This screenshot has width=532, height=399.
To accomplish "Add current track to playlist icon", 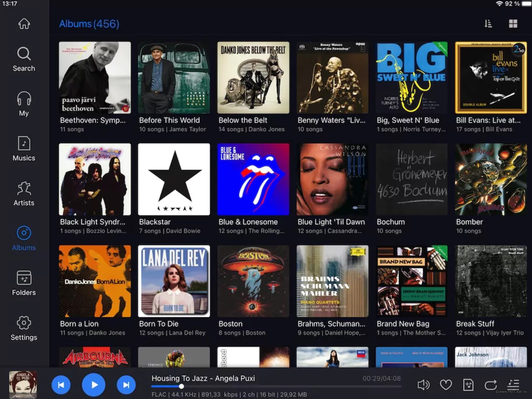I will [468, 385].
